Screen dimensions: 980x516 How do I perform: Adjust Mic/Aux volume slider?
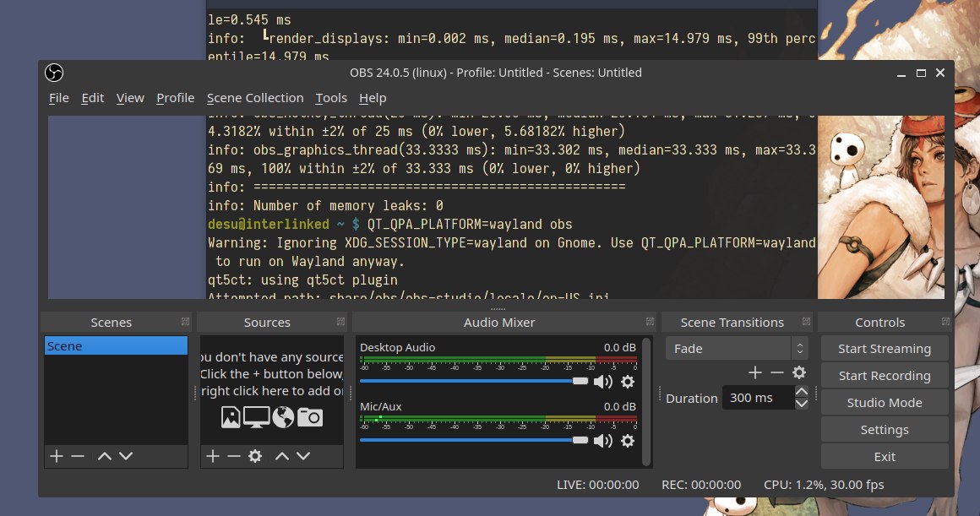coord(474,440)
